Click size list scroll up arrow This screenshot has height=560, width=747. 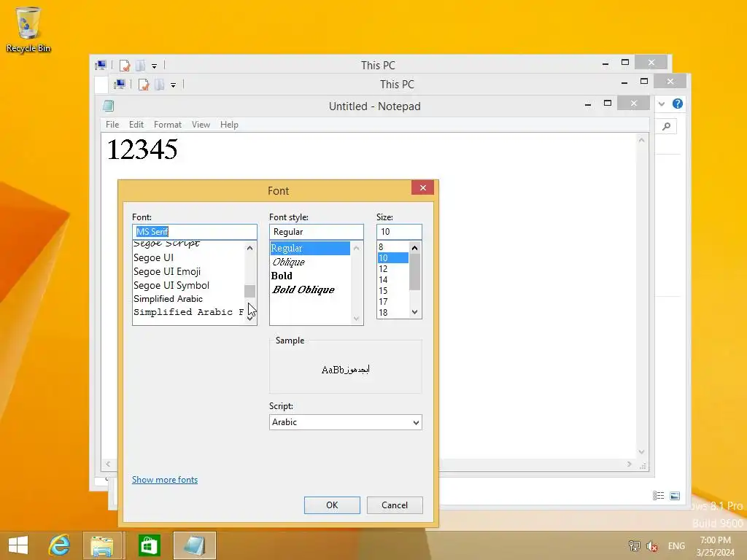pyautogui.click(x=414, y=248)
